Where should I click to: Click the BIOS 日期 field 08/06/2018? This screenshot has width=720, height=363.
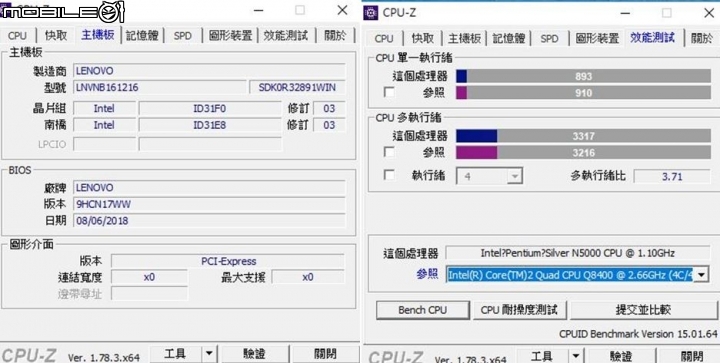[209, 220]
